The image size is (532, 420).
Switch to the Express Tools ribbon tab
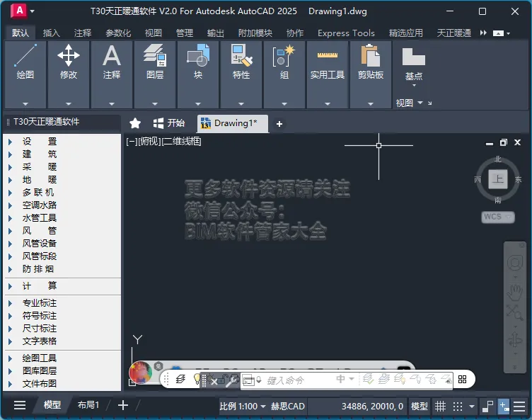point(346,33)
